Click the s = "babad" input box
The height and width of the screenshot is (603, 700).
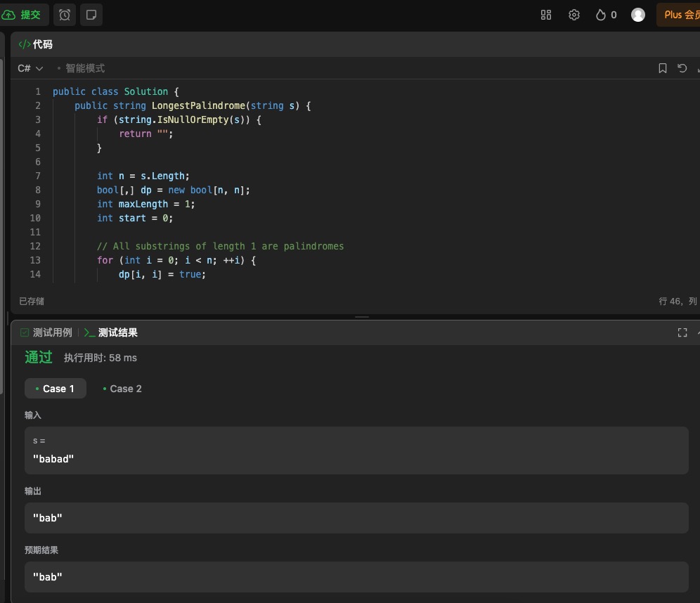point(356,450)
